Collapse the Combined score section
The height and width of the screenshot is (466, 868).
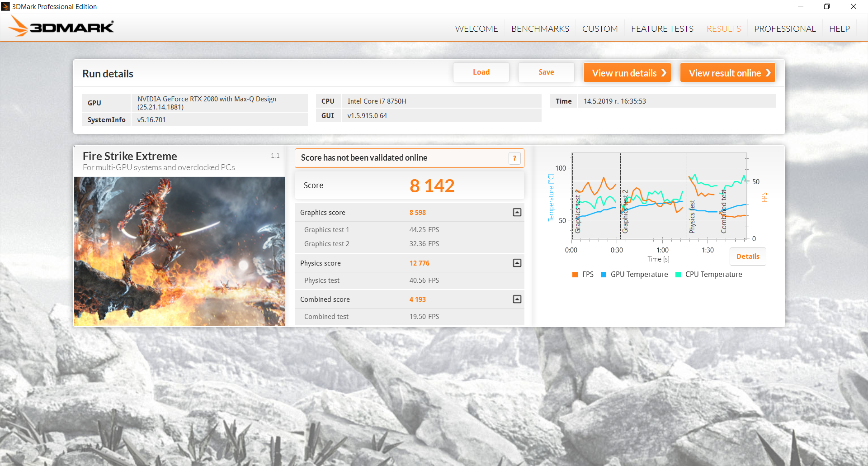point(517,299)
